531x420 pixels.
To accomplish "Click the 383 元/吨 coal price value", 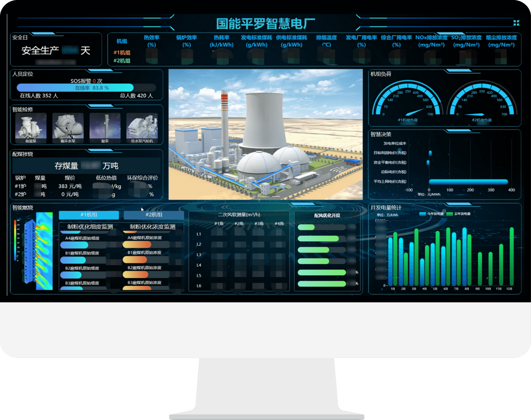I will coord(70,186).
